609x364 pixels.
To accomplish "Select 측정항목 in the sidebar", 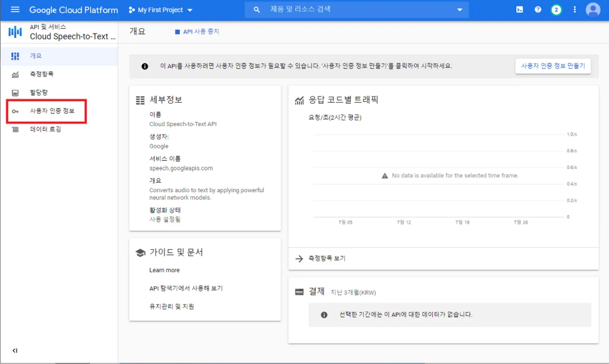I will [x=59, y=74].
